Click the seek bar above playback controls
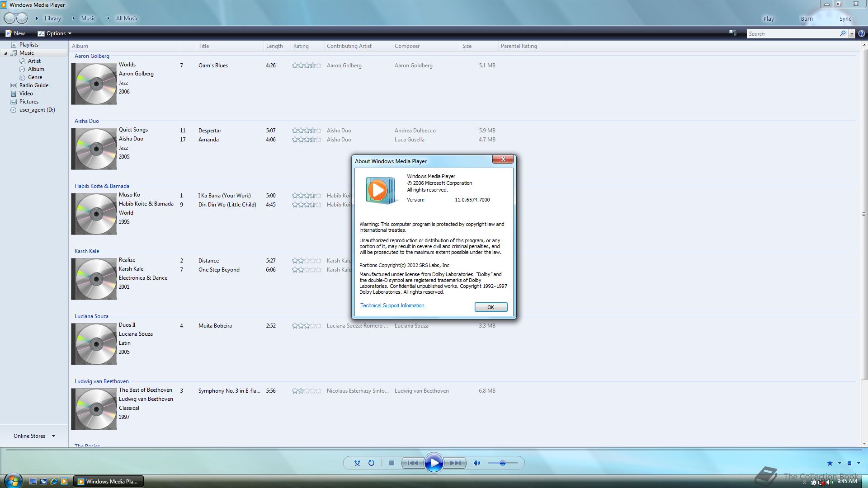The height and width of the screenshot is (488, 868). pos(433,450)
